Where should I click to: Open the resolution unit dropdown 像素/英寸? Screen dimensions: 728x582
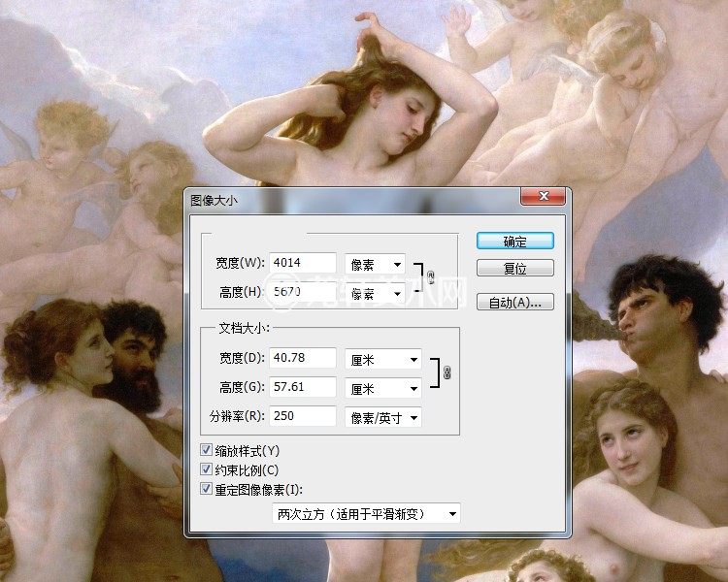point(383,417)
